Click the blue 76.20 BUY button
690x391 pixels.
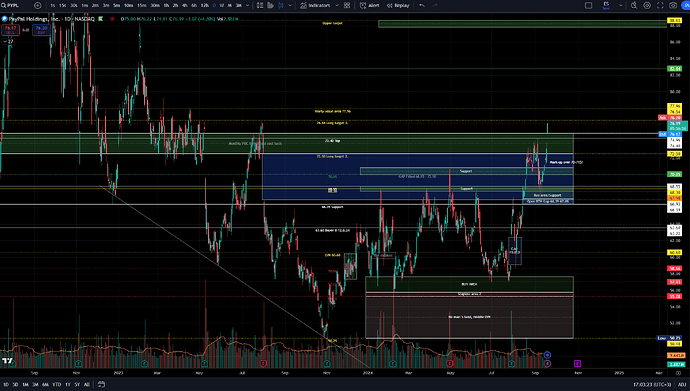[x=41, y=30]
